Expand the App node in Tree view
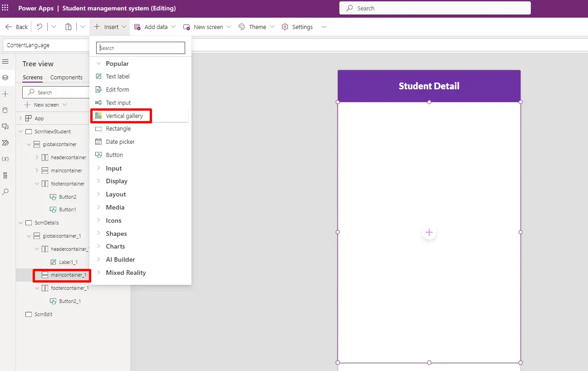 pos(20,118)
